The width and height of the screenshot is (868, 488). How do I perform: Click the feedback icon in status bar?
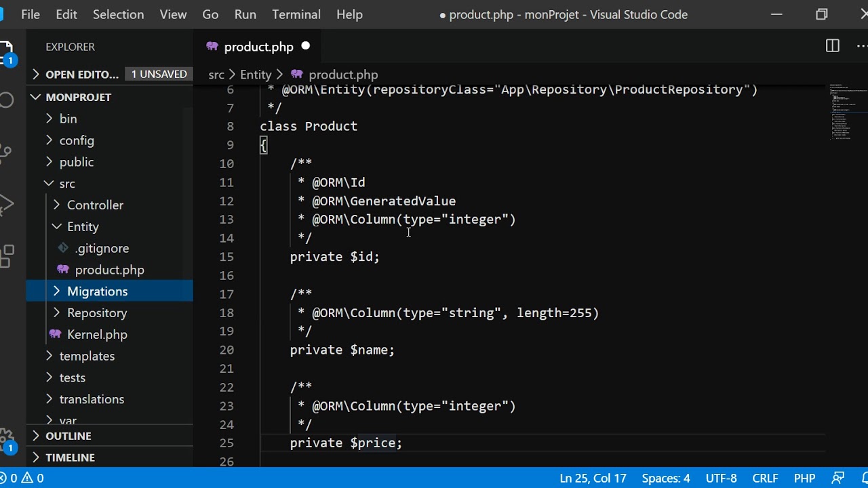coord(838,478)
